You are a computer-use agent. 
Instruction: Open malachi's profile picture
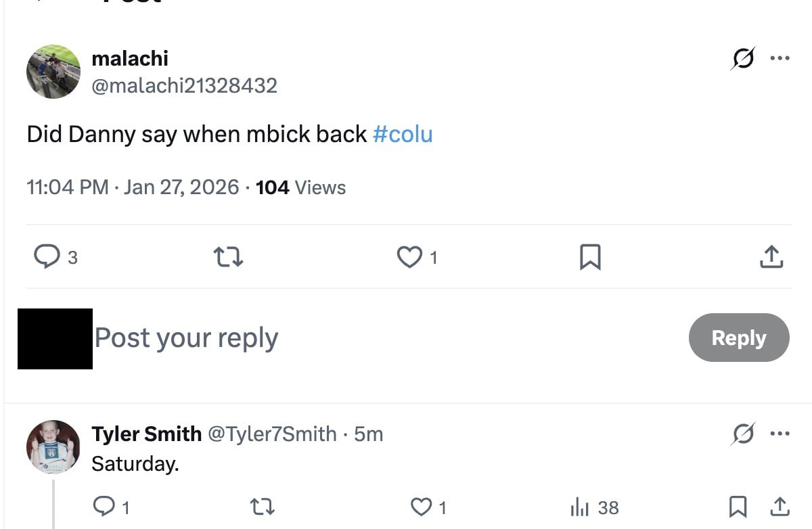coord(53,72)
